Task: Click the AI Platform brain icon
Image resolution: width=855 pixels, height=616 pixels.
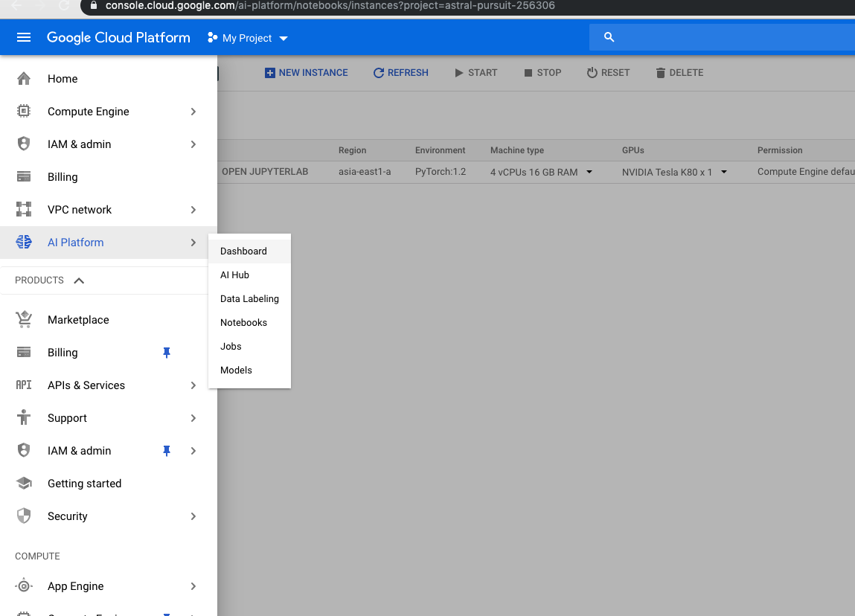Action: point(24,242)
